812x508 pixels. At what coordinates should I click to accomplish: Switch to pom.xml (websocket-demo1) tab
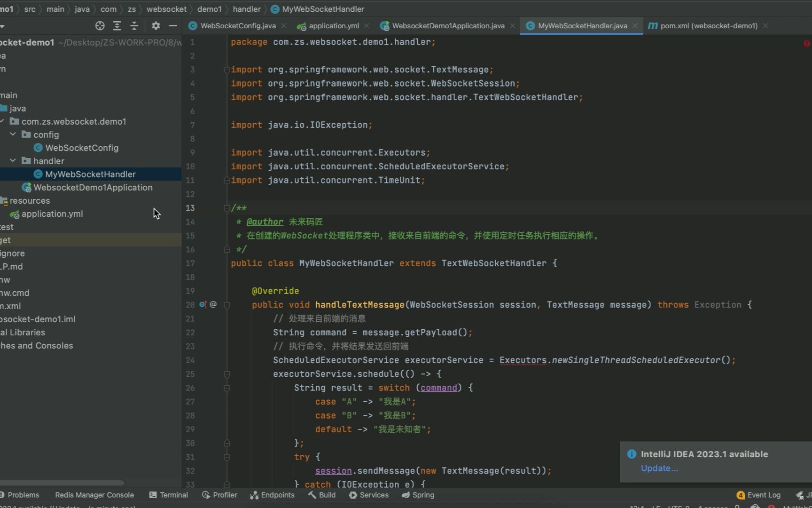(708, 26)
